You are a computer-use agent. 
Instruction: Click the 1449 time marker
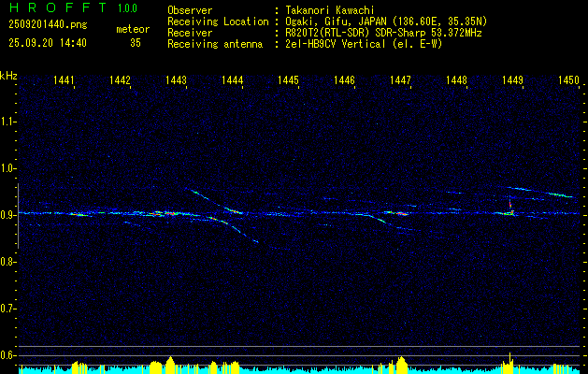pyautogui.click(x=512, y=79)
